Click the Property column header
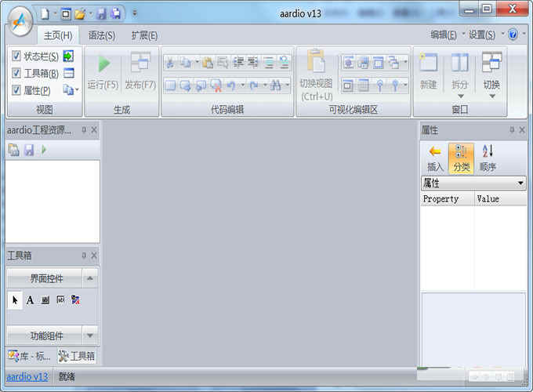533x392 pixels. click(x=447, y=199)
